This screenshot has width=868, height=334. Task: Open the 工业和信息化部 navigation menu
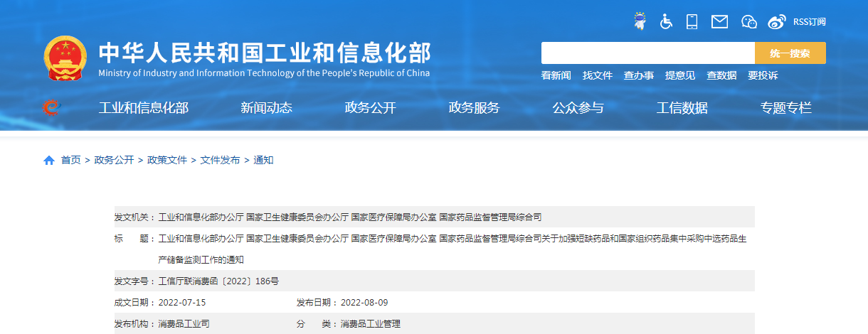pos(144,108)
